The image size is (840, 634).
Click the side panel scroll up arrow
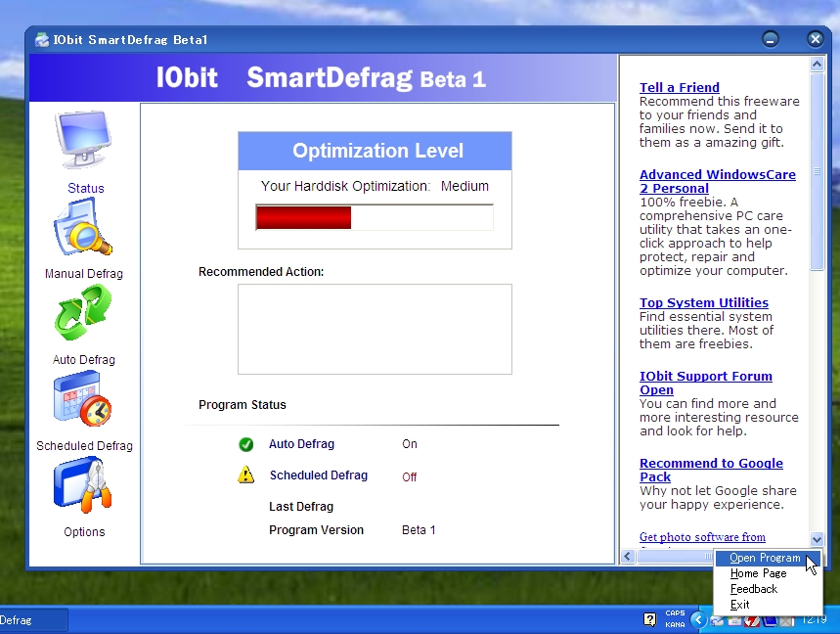817,65
